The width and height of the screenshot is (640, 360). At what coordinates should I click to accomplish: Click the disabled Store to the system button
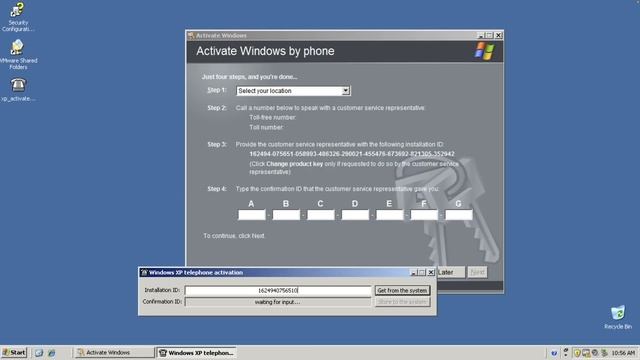point(402,302)
